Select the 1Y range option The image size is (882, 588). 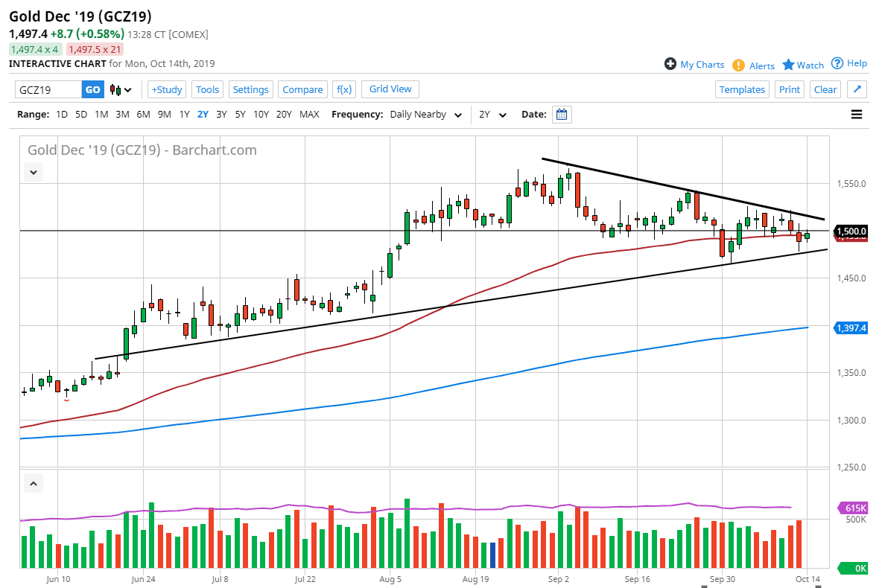pos(184,115)
